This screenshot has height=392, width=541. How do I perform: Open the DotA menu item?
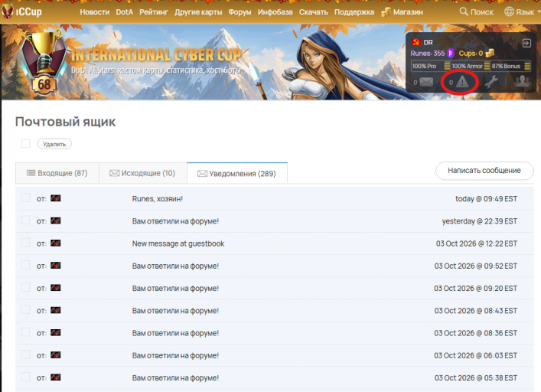(x=124, y=12)
